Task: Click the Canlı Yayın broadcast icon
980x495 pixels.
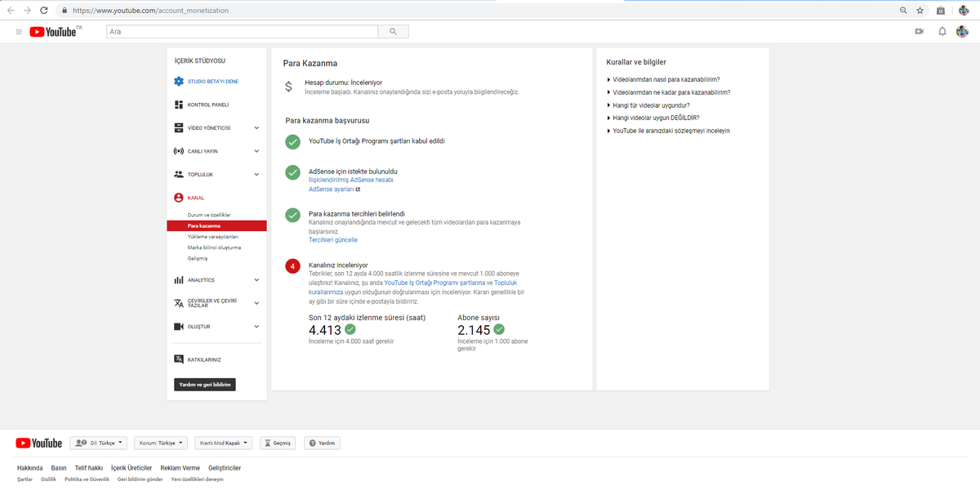Action: pos(179,151)
